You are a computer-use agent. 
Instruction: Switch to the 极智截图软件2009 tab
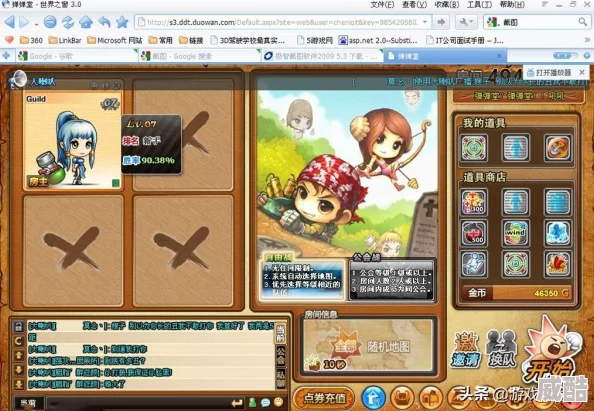(322, 56)
